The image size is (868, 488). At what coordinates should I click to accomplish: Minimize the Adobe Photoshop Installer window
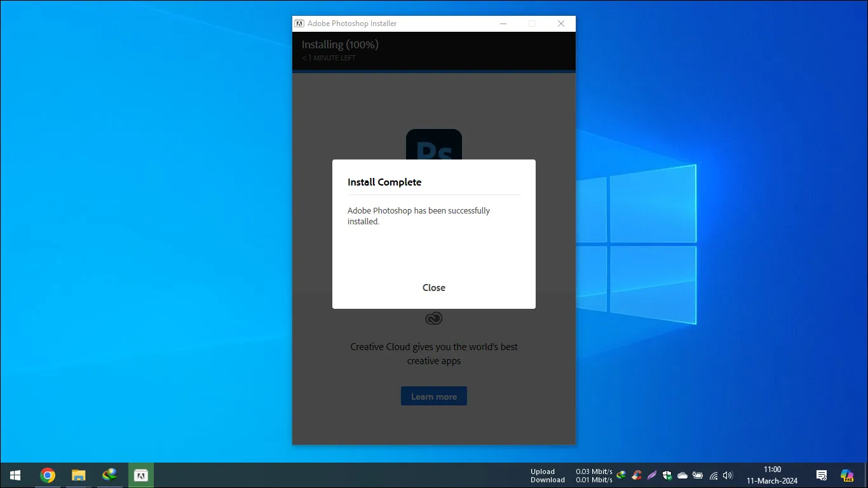pyautogui.click(x=503, y=24)
